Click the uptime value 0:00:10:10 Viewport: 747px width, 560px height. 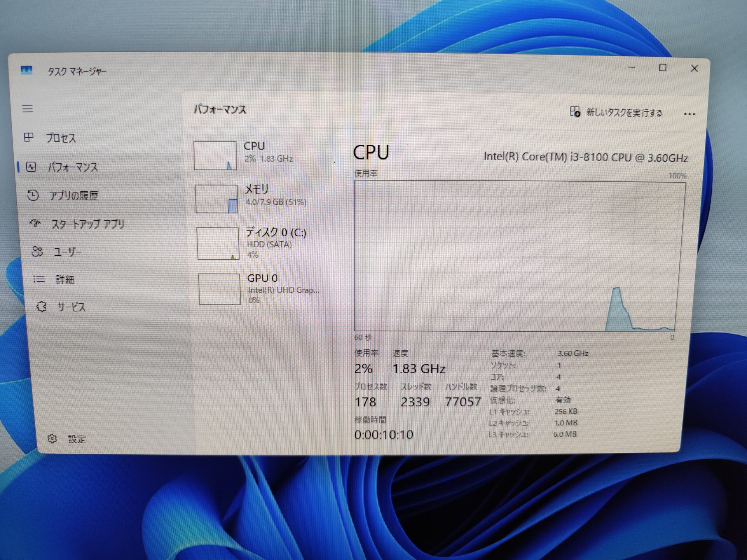click(x=384, y=435)
